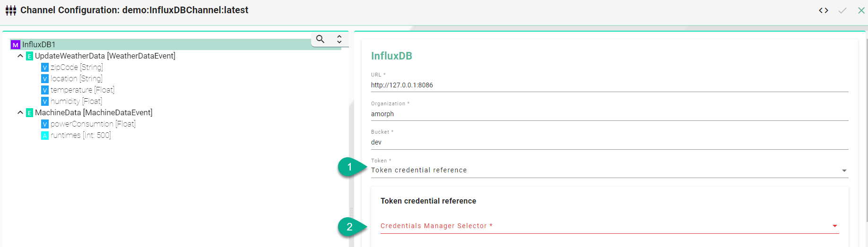Close the Channel Configuration dialog
Viewport: 868px width, 247px height.
(x=861, y=10)
